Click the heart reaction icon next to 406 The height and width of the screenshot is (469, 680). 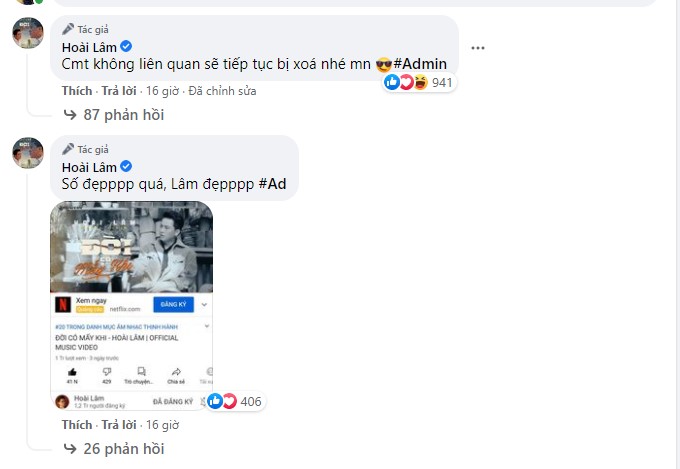(x=230, y=401)
